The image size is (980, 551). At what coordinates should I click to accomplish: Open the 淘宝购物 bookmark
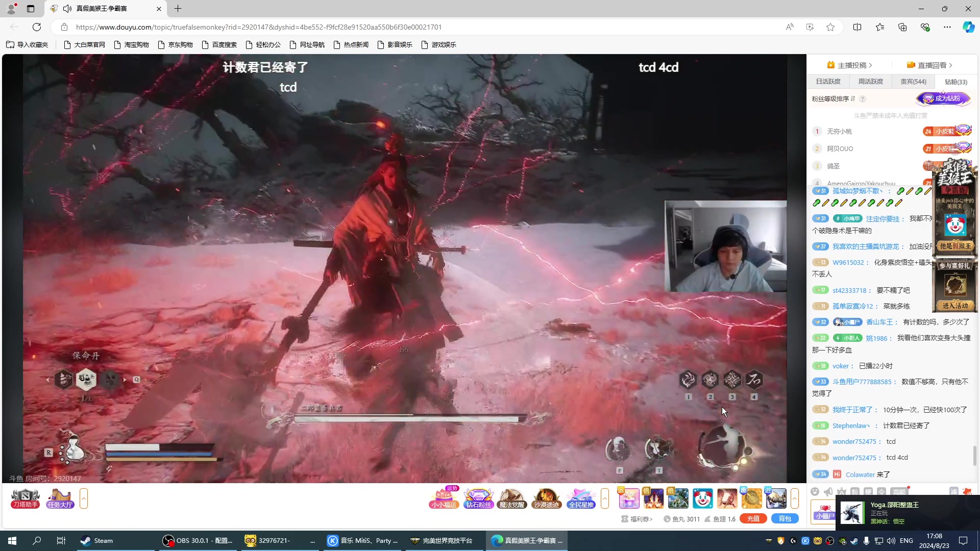point(132,45)
